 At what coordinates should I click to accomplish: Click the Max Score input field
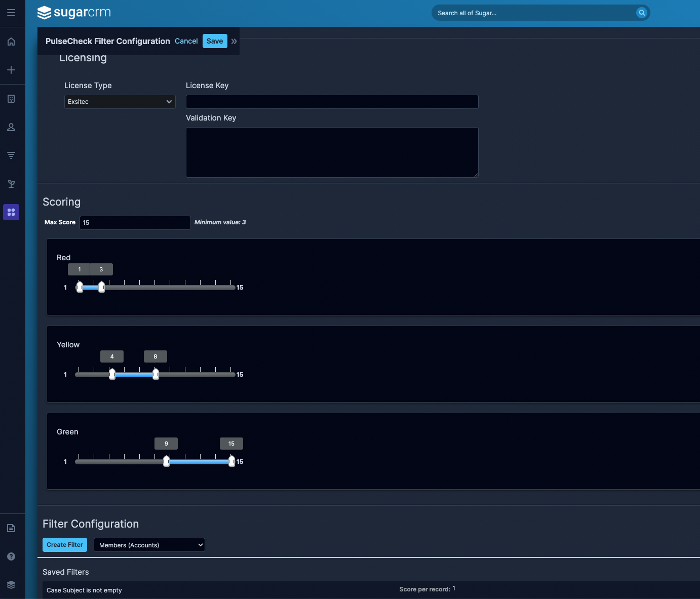(x=135, y=223)
